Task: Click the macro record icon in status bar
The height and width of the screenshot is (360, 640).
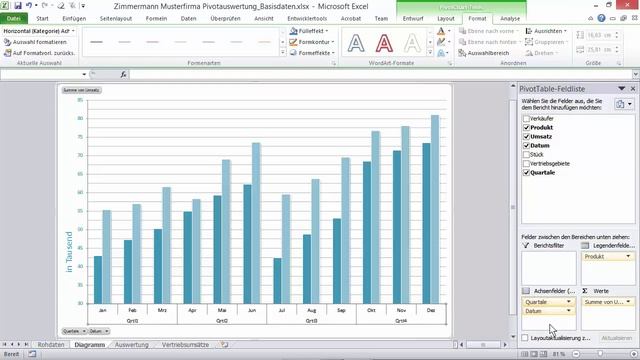Action: pyautogui.click(x=32, y=354)
